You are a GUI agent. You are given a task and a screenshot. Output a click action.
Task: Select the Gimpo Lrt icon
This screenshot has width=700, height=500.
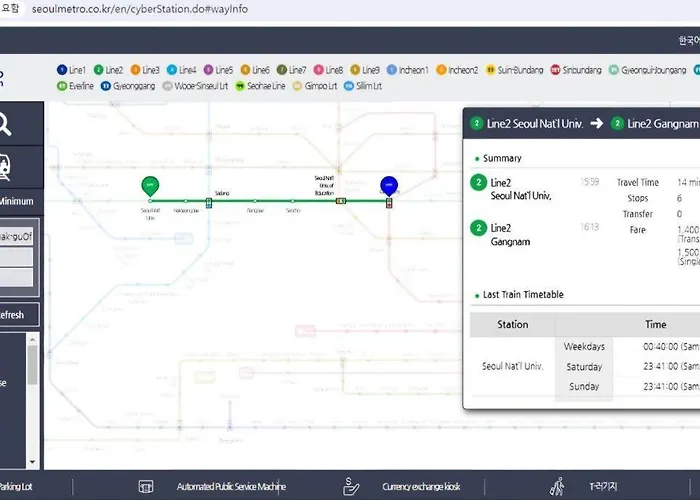click(x=297, y=86)
